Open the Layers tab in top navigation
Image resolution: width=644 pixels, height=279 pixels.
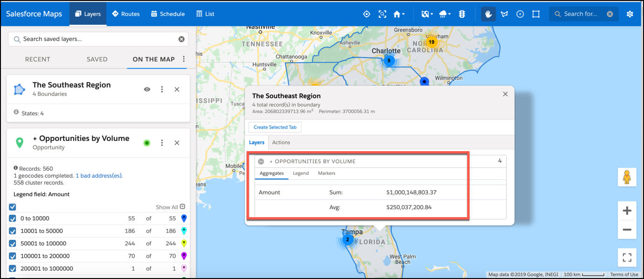[88, 14]
